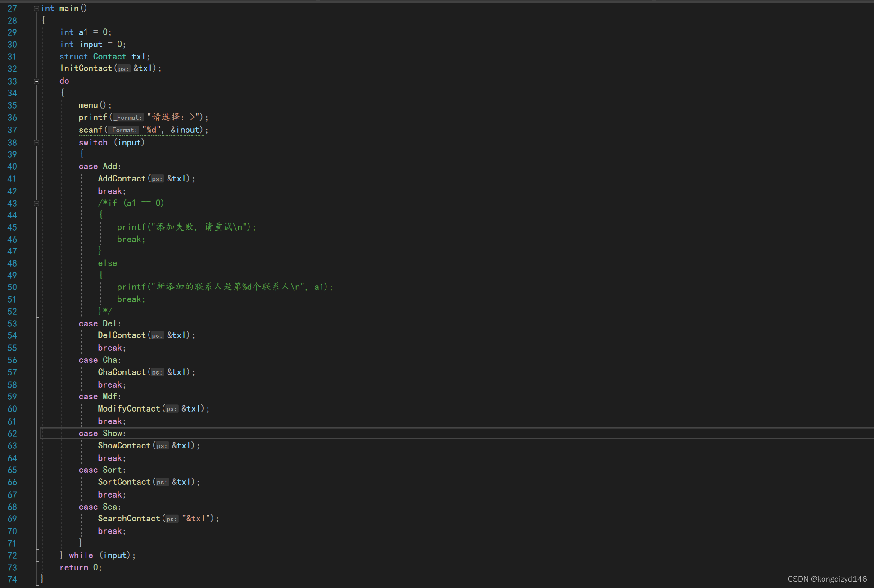The image size is (874, 588).
Task: Collapse the comment block at line 43
Action: [x=36, y=204]
